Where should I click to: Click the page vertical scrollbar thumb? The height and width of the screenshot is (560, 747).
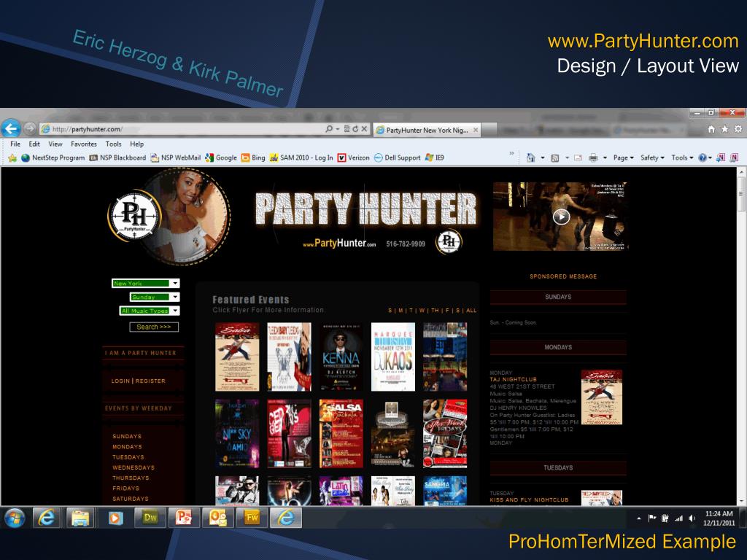coord(741,192)
